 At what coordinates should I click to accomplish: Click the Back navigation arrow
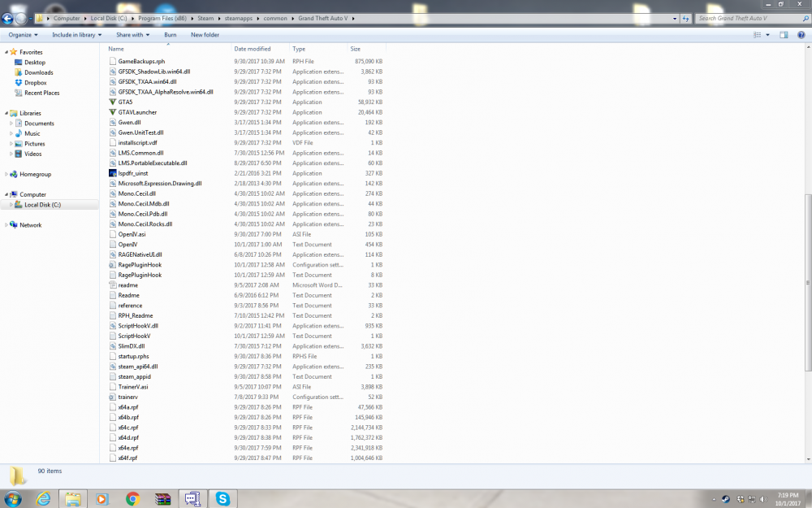6,19
